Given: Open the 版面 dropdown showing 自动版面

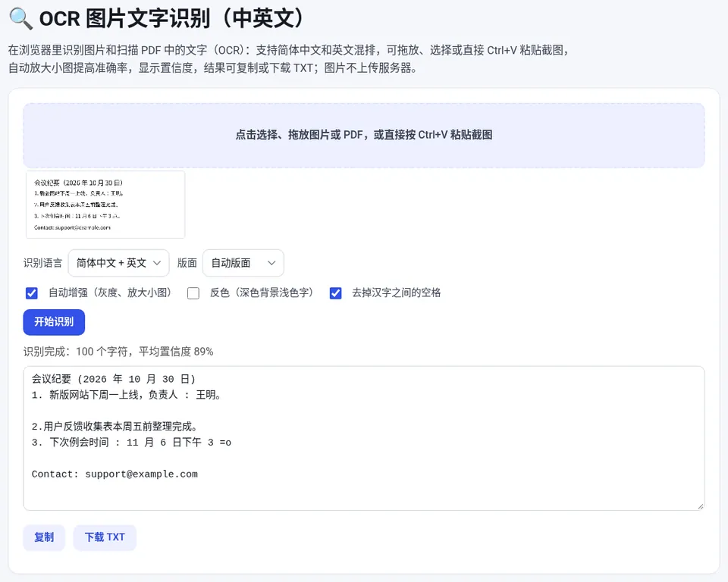Looking at the screenshot, I should [x=243, y=263].
